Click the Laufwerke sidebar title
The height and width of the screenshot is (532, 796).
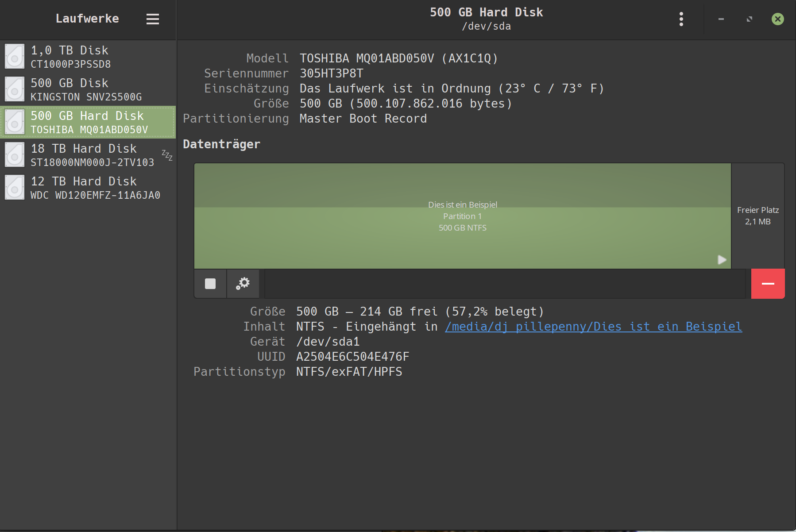87,19
